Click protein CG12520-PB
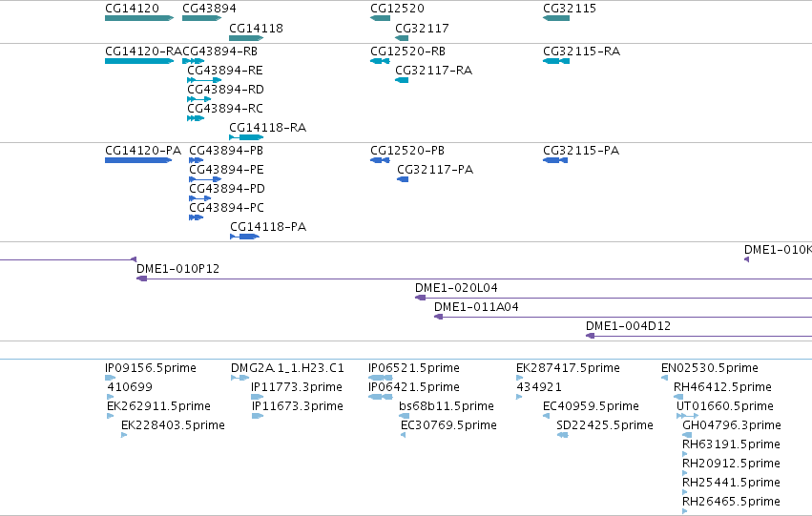This screenshot has width=812, height=516. (x=380, y=160)
